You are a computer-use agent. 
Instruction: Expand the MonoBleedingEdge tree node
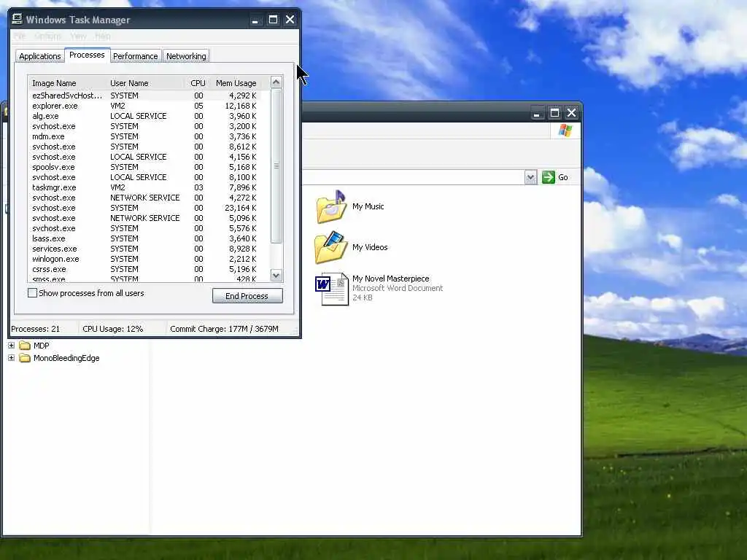[12, 357]
